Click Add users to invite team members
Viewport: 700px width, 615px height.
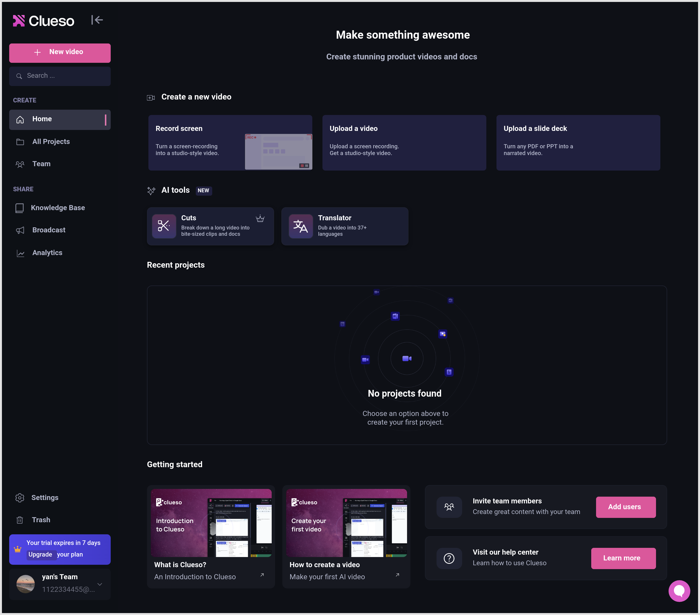[x=625, y=507]
